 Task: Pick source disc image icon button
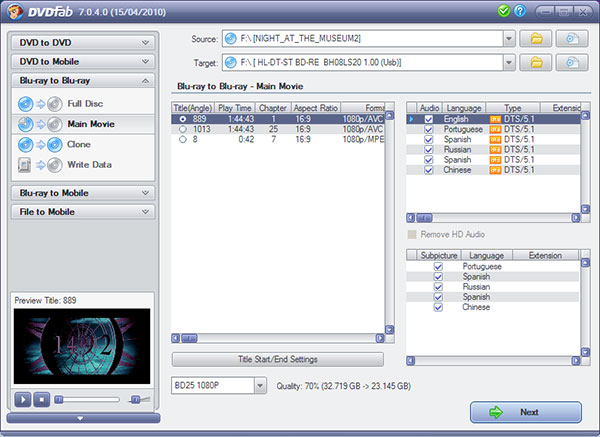click(x=572, y=39)
